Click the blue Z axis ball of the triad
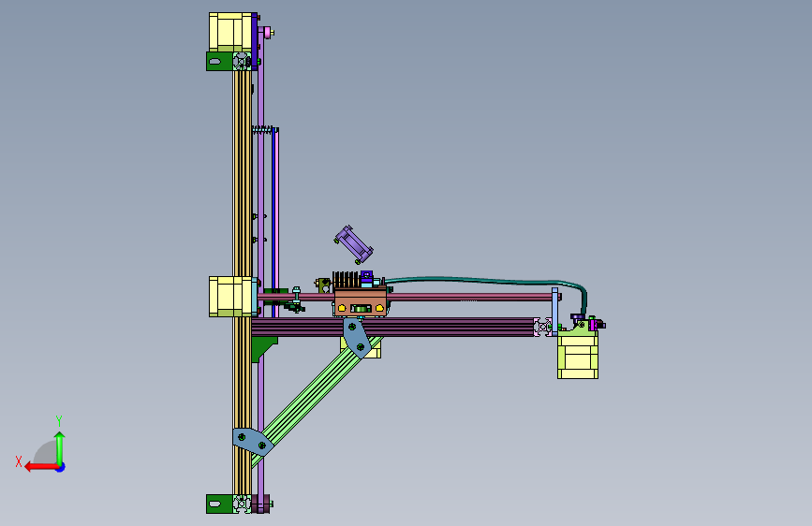The height and width of the screenshot is (526, 812). point(61,467)
